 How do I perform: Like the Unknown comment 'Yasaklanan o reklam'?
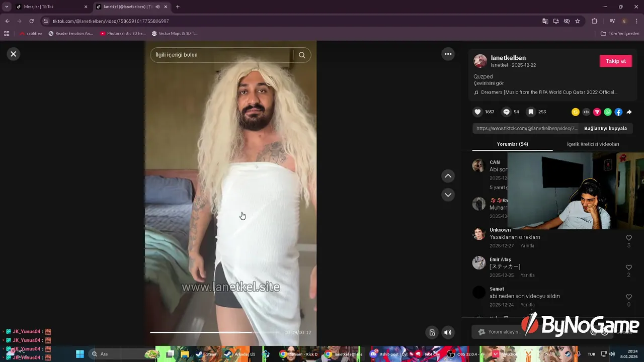(628, 238)
